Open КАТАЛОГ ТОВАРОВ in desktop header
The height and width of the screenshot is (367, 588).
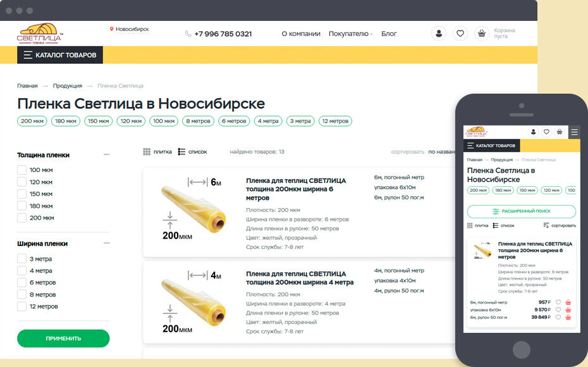(x=60, y=55)
